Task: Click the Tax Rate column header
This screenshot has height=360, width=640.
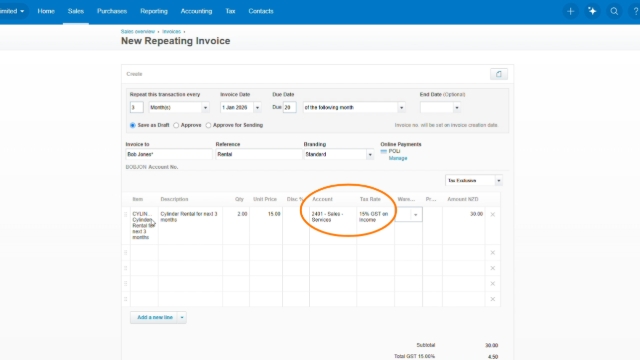Action: click(x=370, y=199)
